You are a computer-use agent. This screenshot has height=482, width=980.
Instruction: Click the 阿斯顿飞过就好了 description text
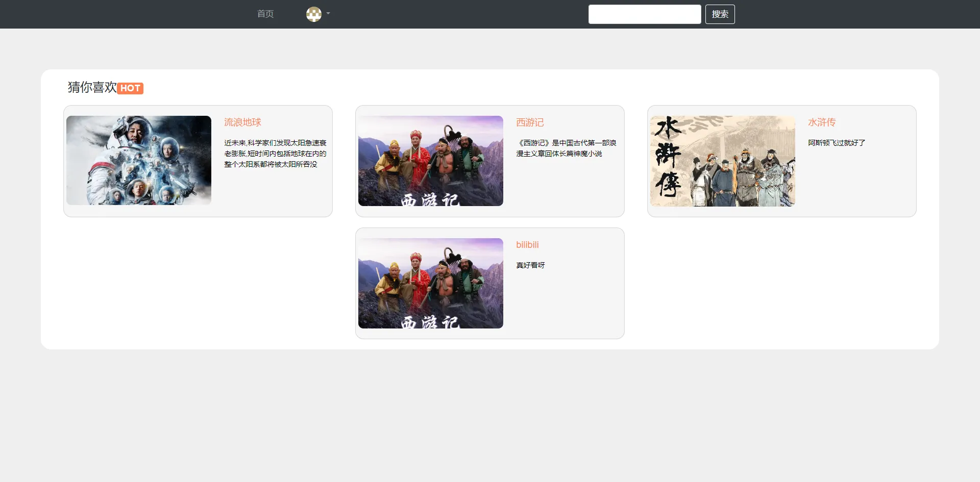837,143
